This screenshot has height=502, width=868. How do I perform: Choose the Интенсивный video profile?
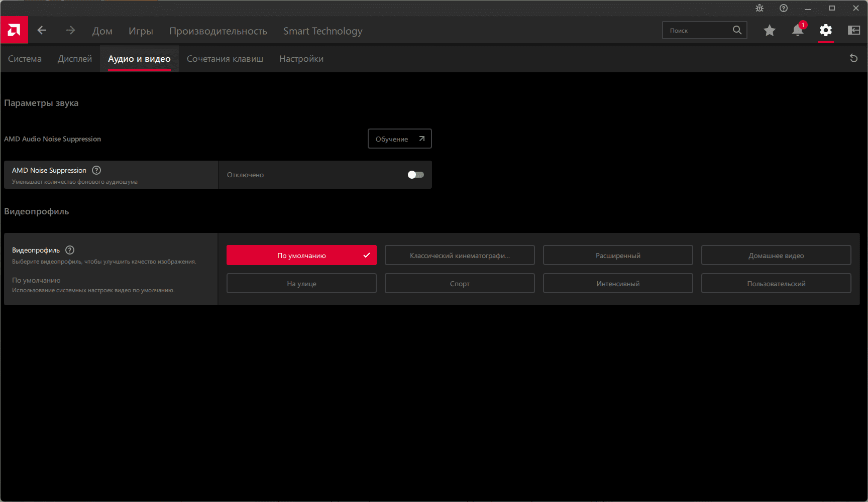click(x=618, y=283)
